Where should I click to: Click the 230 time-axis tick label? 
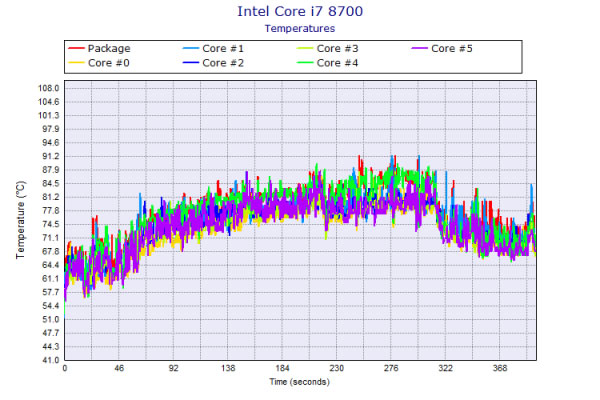(337, 368)
